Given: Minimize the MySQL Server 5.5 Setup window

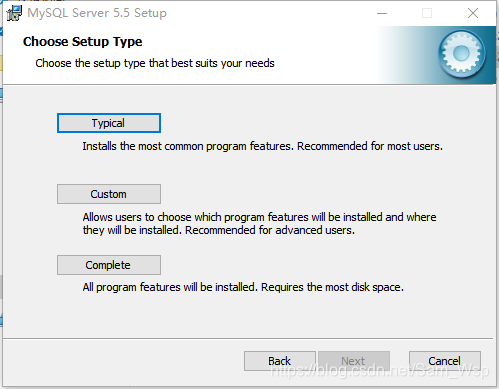Looking at the screenshot, I should [x=382, y=13].
